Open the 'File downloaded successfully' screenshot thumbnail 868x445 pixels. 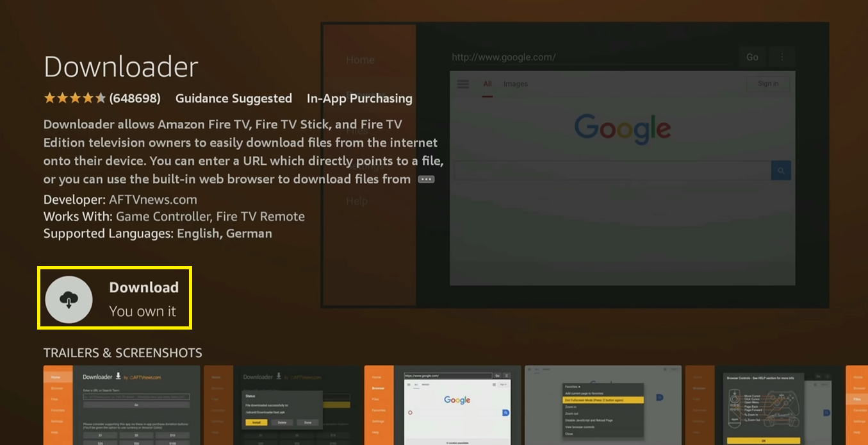(x=283, y=405)
